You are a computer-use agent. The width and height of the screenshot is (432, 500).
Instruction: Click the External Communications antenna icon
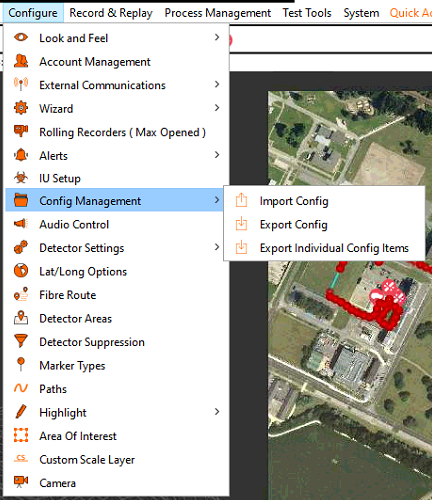[x=21, y=84]
